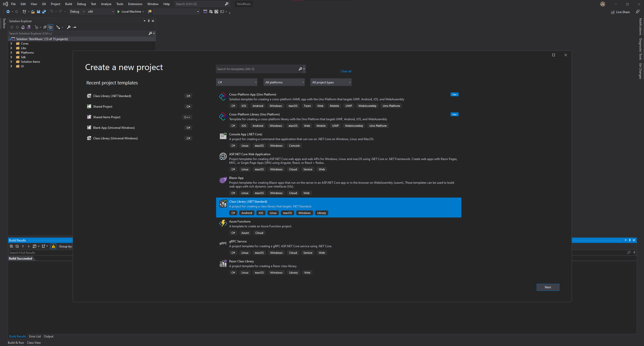Open the Extensions menu
The image size is (644, 346).
(x=135, y=4)
